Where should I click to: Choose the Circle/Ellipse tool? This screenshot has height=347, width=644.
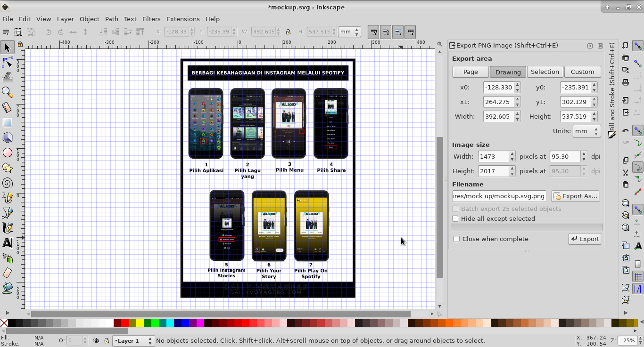point(7,153)
